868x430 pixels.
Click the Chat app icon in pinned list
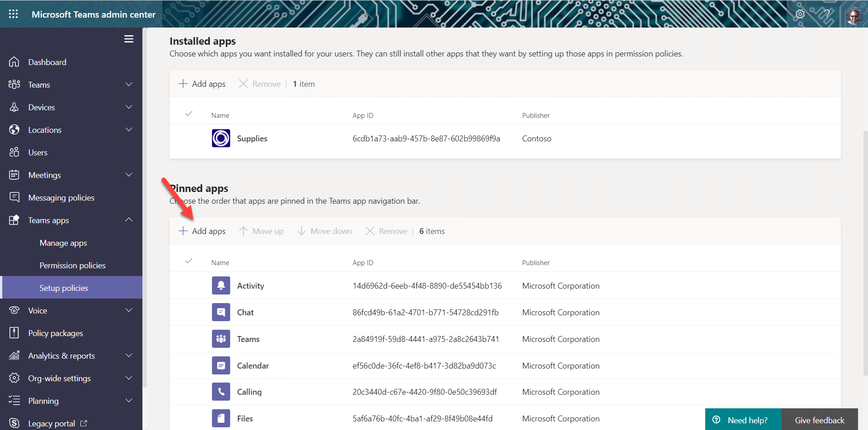point(221,312)
